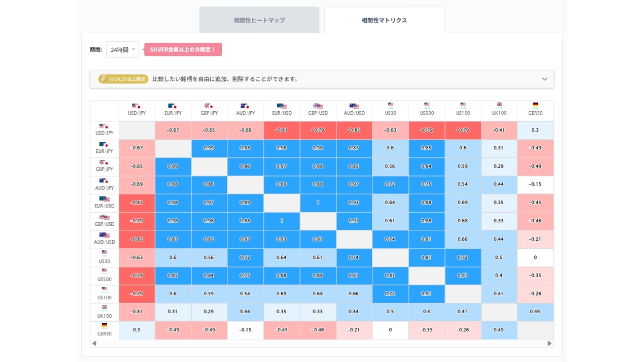The width and height of the screenshot is (644, 362).
Task: Click the EUR/USD flag icon in column header
Action: pos(282,106)
